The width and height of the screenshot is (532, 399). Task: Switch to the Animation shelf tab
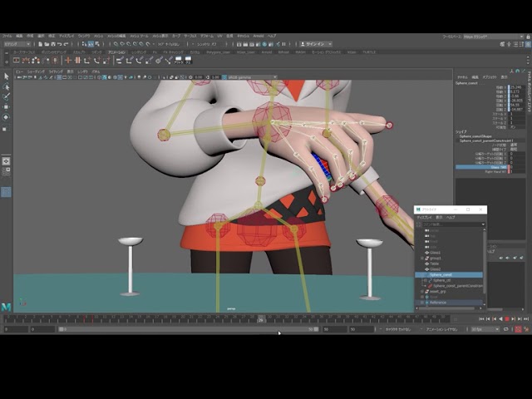pyautogui.click(x=116, y=52)
